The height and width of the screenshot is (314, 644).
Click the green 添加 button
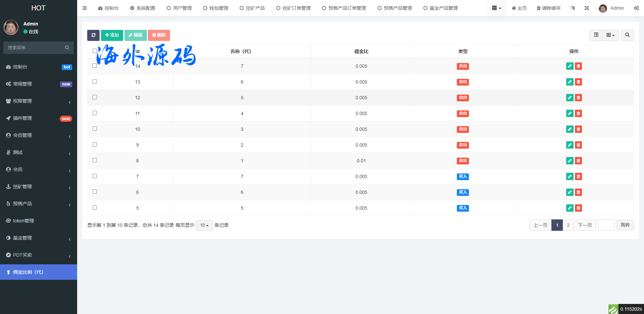pos(112,35)
